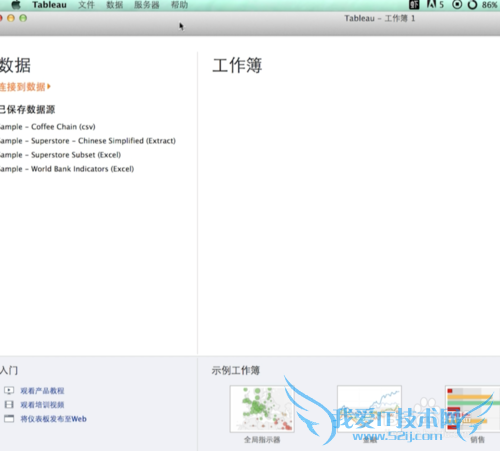Click the window icon beside 将仪表板发布至Web

(x=9, y=418)
